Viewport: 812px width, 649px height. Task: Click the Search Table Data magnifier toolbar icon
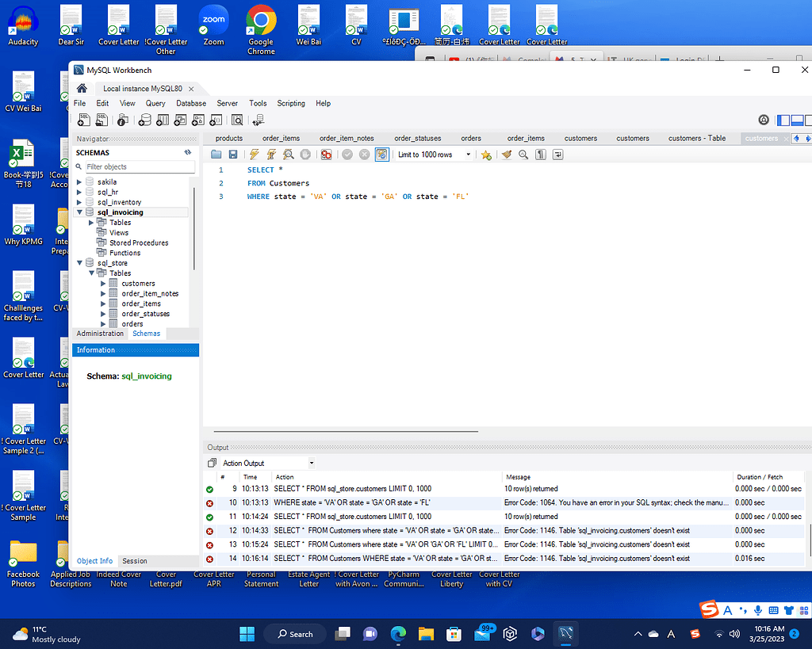pos(238,120)
